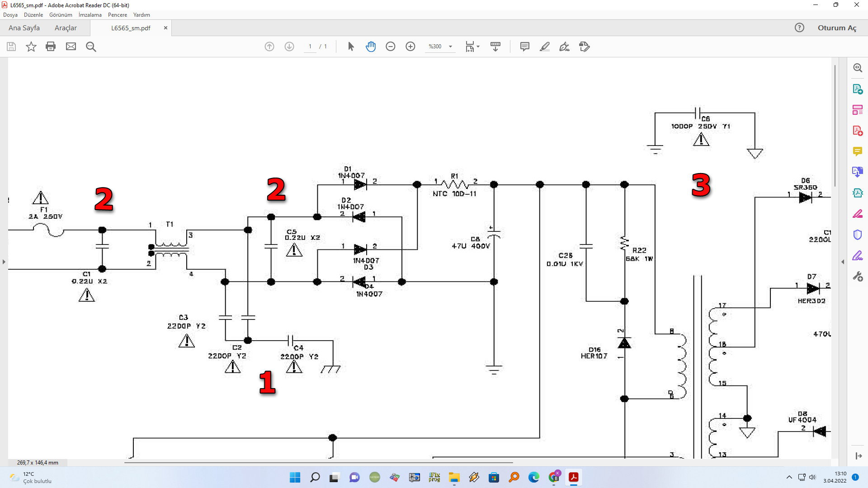Open the Ana Sayfa tab
The image size is (868, 488).
24,28
